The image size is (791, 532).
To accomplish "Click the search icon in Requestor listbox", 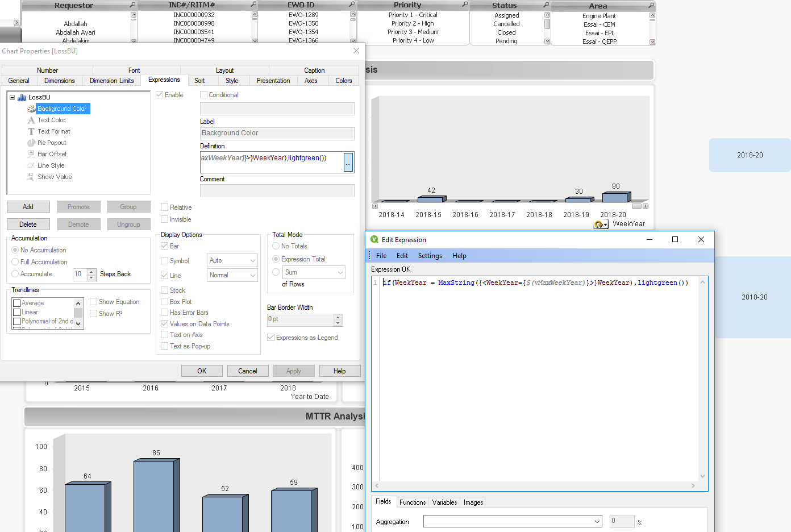I will click(x=132, y=5).
